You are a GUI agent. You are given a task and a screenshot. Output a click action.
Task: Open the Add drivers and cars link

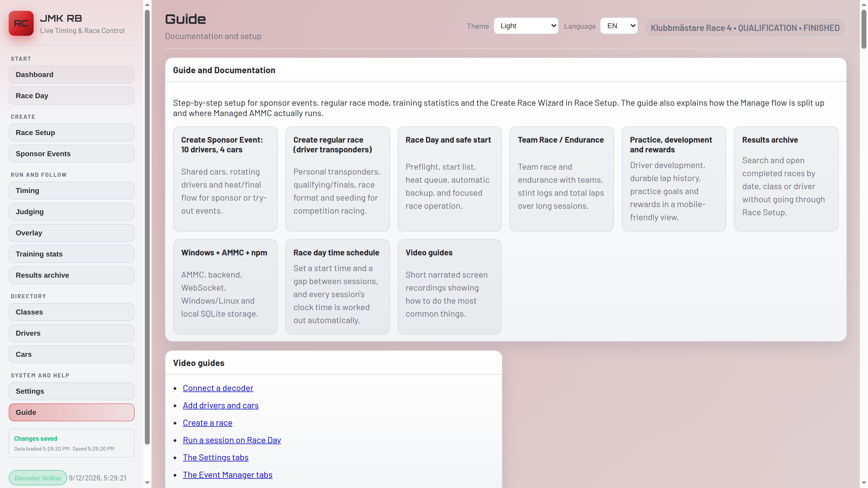coord(221,406)
